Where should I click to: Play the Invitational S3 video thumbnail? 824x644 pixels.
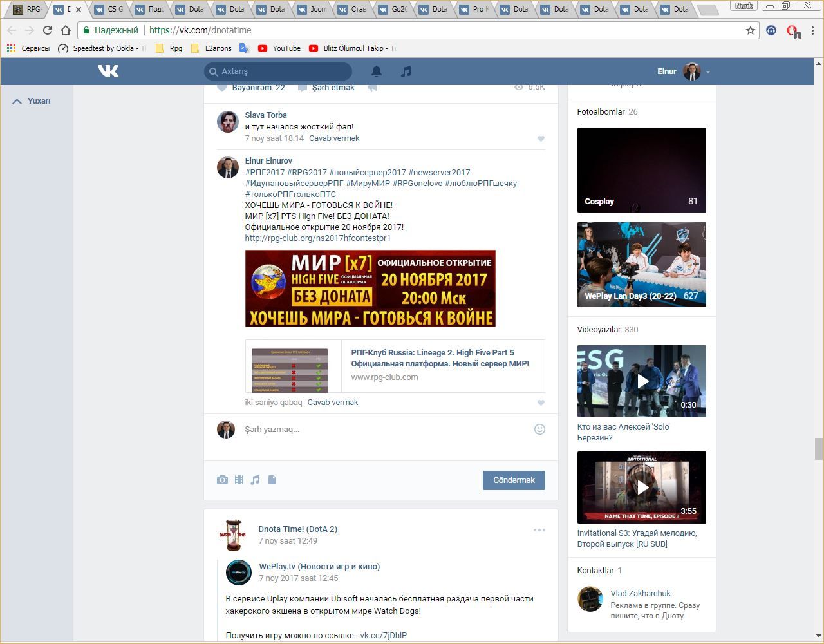coord(641,487)
